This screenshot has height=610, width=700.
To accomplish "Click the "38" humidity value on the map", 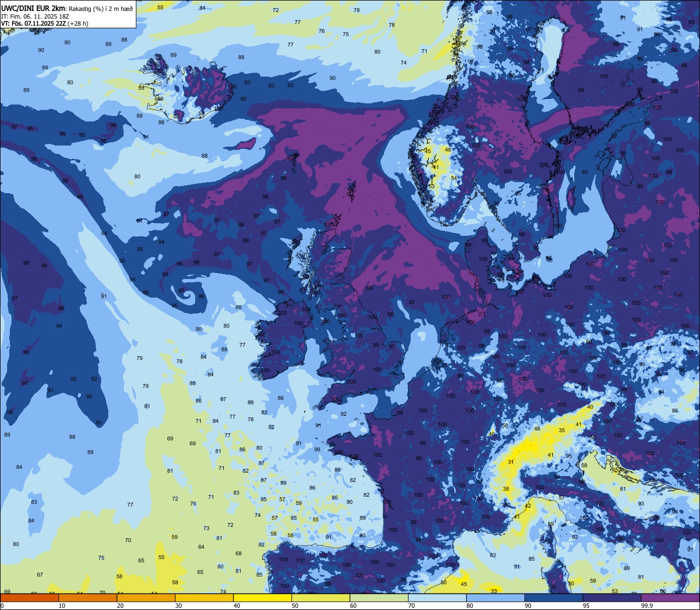I will point(506,489).
